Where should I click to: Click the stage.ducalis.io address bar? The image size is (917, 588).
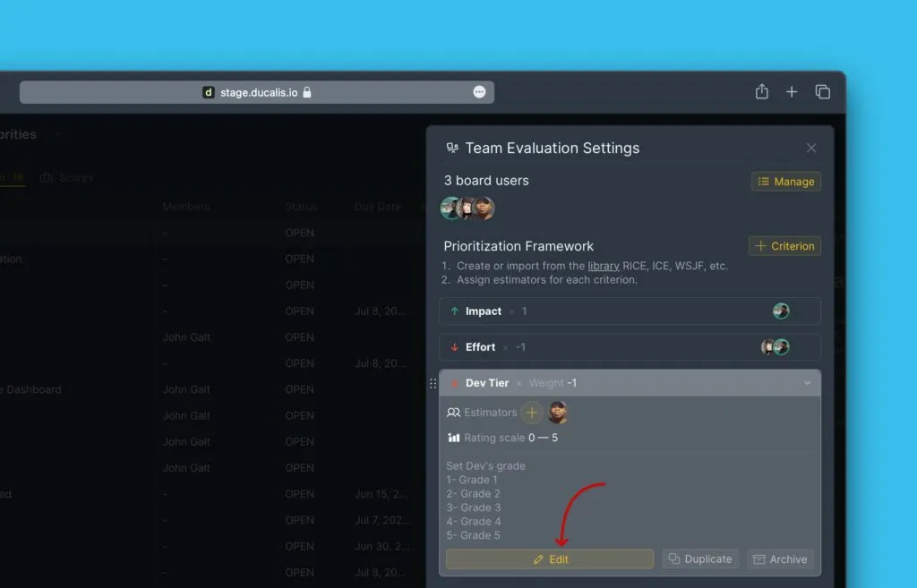pyautogui.click(x=256, y=92)
